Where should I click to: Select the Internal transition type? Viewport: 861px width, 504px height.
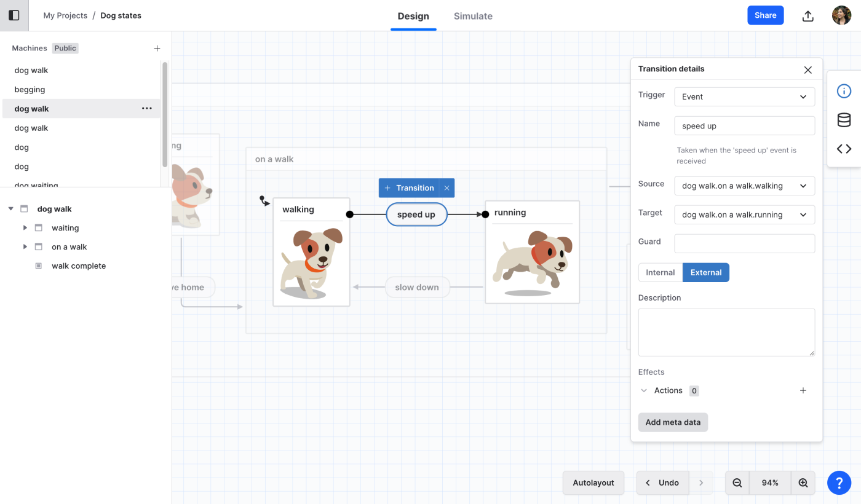[x=661, y=273]
